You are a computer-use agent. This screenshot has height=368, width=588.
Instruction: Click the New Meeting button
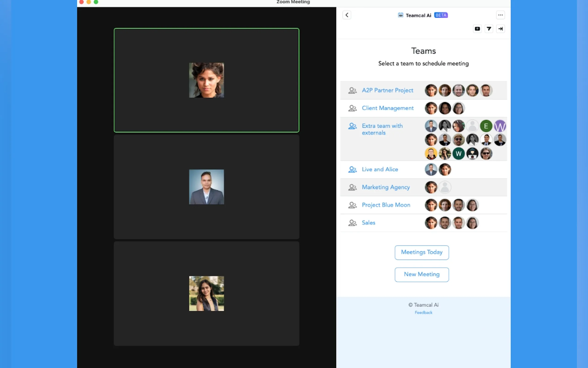(422, 275)
